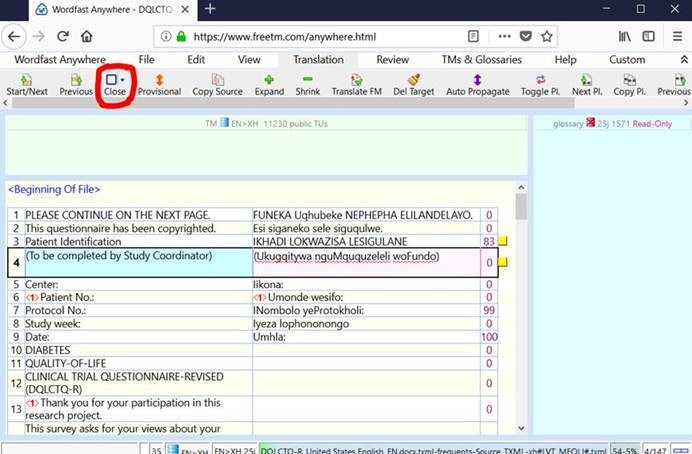692x454 pixels.
Task: Open the File menu tab
Action: tap(147, 60)
